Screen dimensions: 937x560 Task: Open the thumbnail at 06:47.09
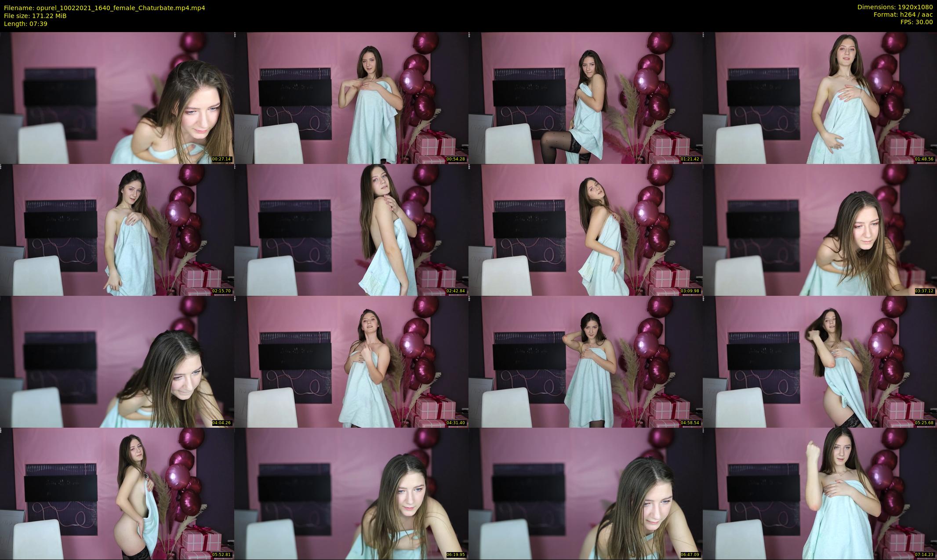585,494
